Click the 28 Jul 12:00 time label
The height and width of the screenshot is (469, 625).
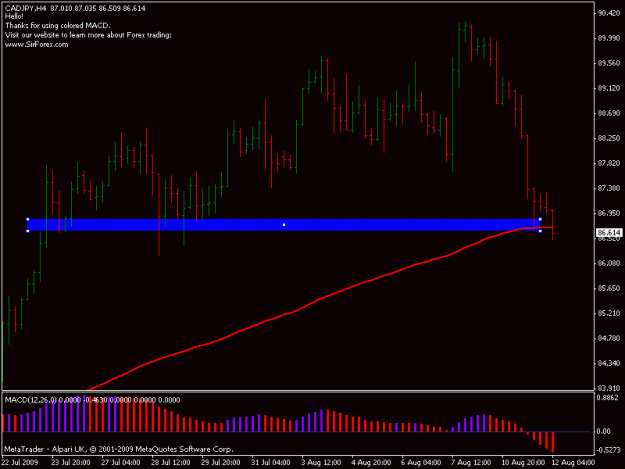171,463
